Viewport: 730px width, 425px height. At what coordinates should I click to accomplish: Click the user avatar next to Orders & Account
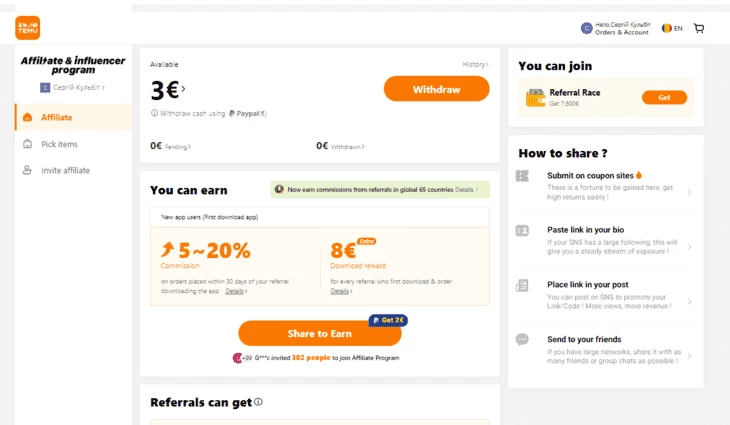[587, 28]
